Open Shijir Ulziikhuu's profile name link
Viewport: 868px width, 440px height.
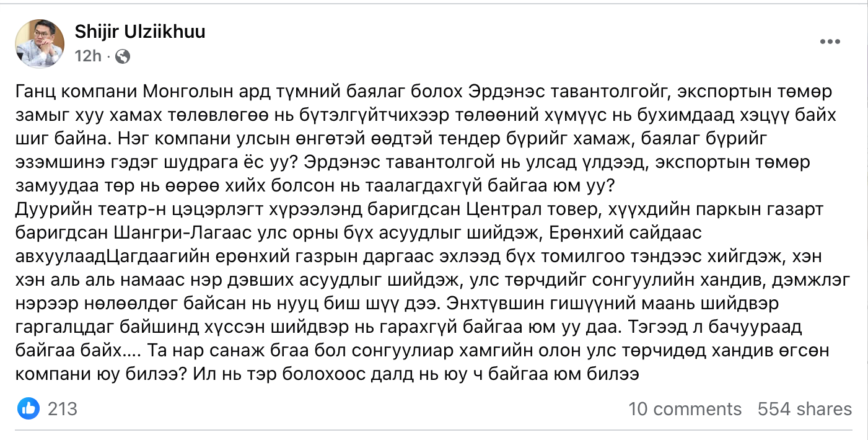pyautogui.click(x=140, y=32)
